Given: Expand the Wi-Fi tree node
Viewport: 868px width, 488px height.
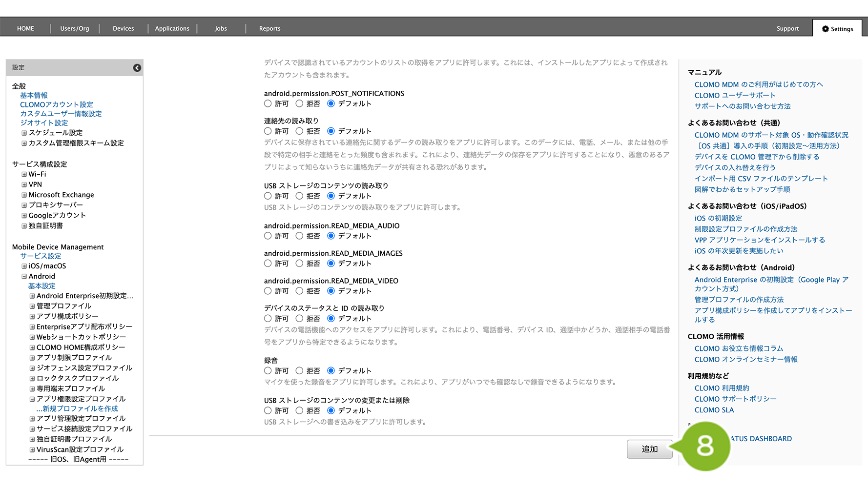Looking at the screenshot, I should click(x=24, y=174).
